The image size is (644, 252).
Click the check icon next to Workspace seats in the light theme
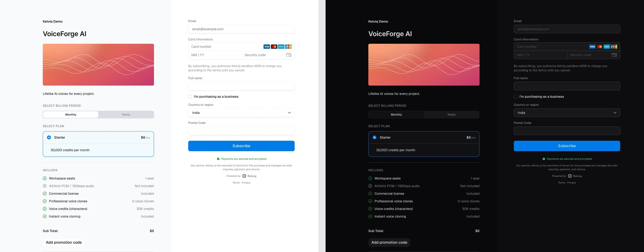tap(45, 178)
